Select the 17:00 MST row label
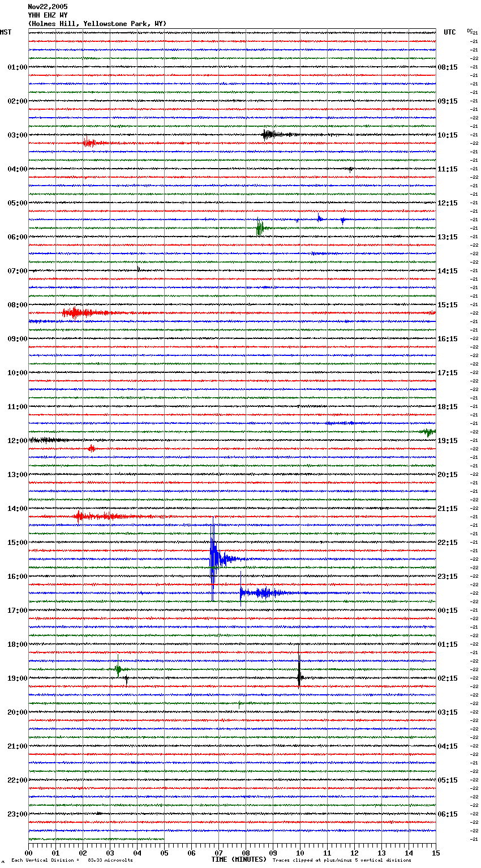 click(17, 611)
